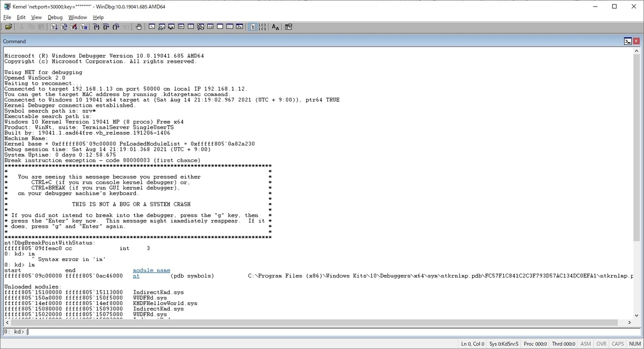Open the Command window via toolbar icon
This screenshot has width=644, height=349.
click(x=152, y=26)
